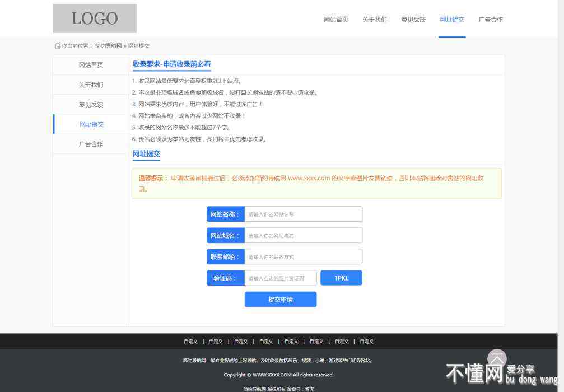
Task: Click the back-to-top arrow icon
Action: click(497, 358)
